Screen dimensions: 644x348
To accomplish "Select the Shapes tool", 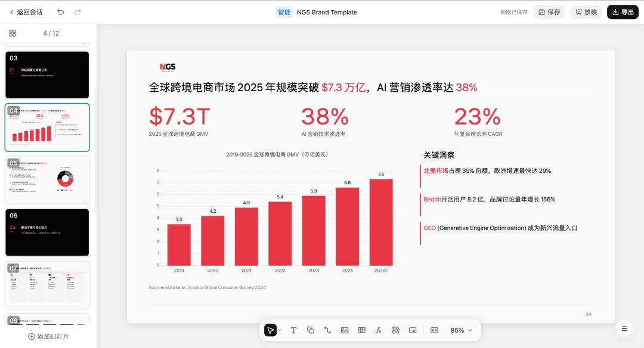I will pos(311,330).
